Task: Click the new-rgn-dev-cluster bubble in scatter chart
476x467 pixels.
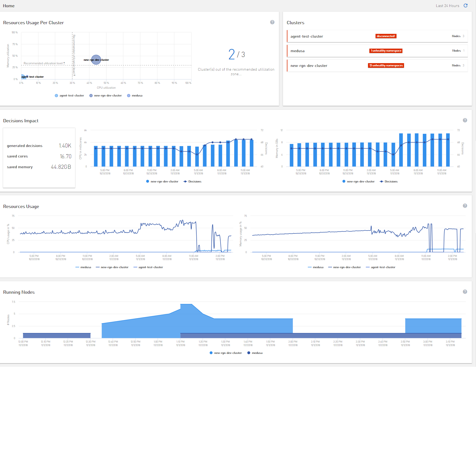Action: pyautogui.click(x=96, y=60)
